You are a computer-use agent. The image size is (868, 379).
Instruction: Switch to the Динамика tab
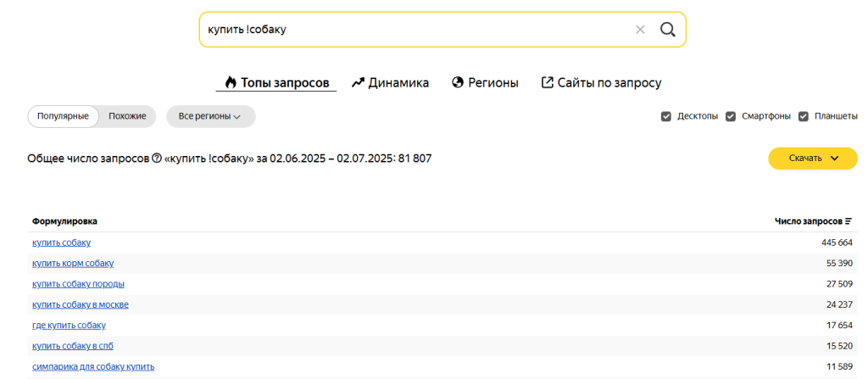(390, 82)
